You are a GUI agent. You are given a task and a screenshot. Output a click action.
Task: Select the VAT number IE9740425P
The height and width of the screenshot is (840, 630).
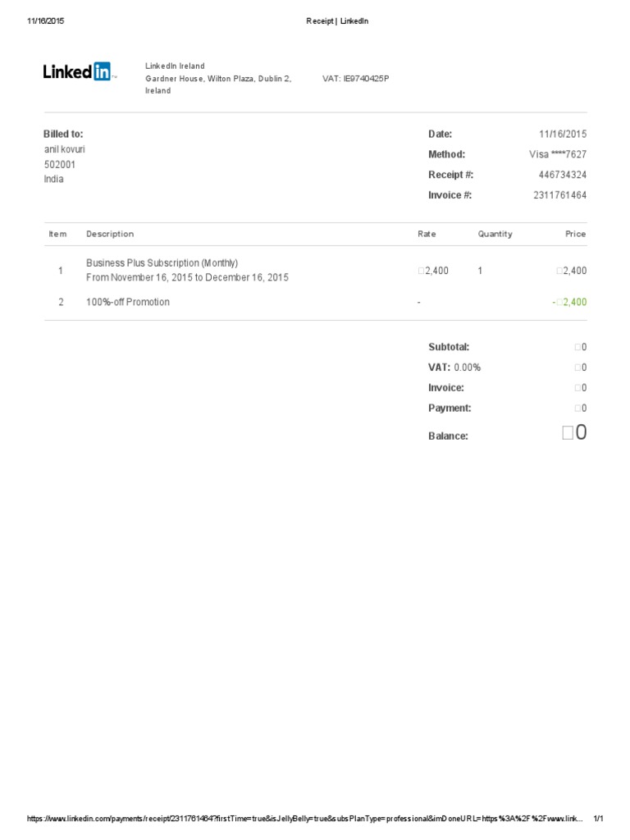(x=356, y=79)
